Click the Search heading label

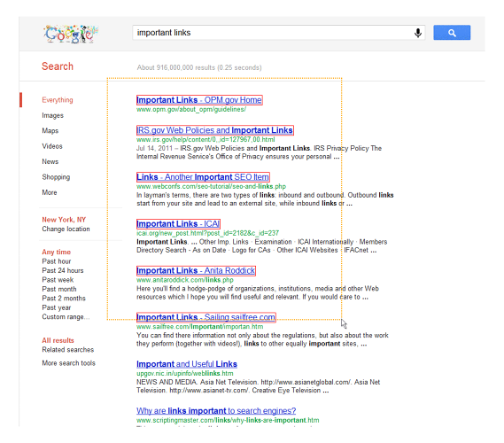click(x=58, y=66)
